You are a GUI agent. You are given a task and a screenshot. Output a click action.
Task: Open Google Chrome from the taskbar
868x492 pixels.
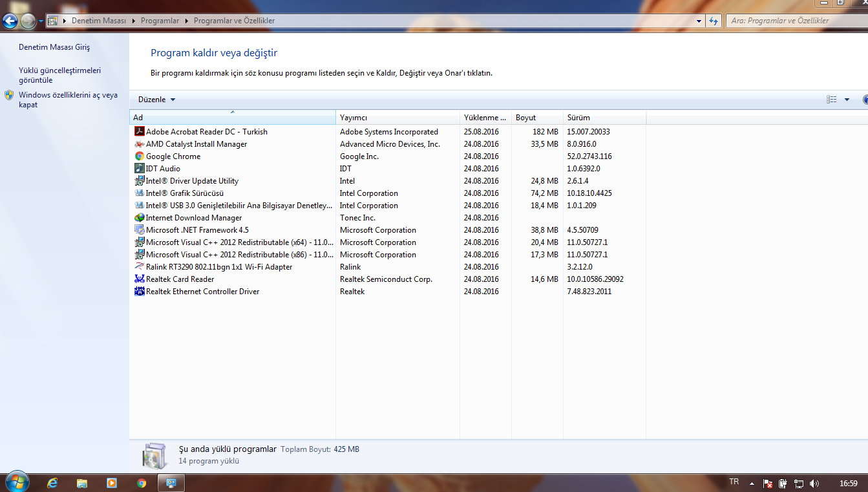(x=142, y=483)
